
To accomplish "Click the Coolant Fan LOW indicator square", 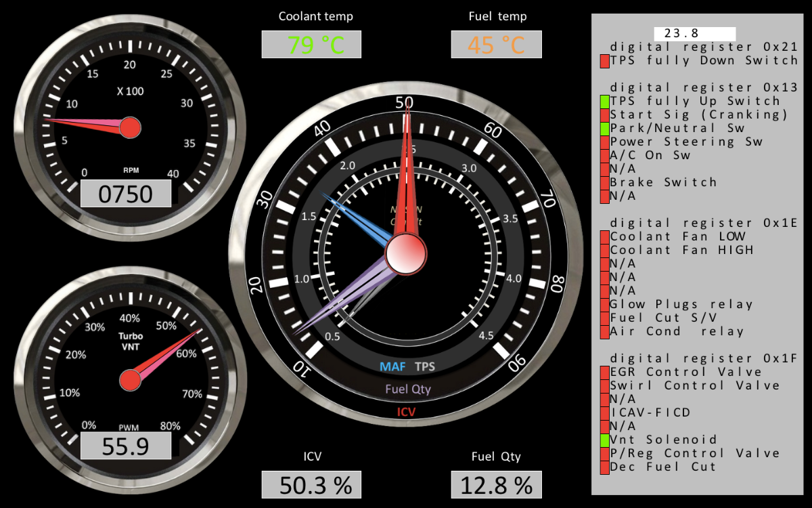I will click(x=604, y=237).
